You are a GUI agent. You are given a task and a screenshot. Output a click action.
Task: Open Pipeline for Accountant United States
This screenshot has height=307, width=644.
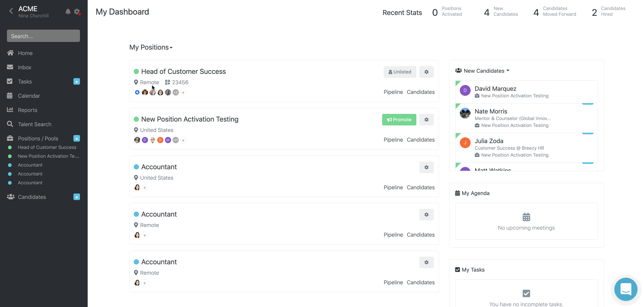[x=393, y=187]
